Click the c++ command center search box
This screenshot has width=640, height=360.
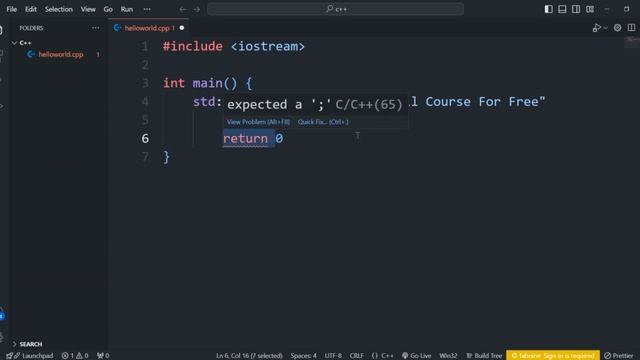tap(335, 9)
